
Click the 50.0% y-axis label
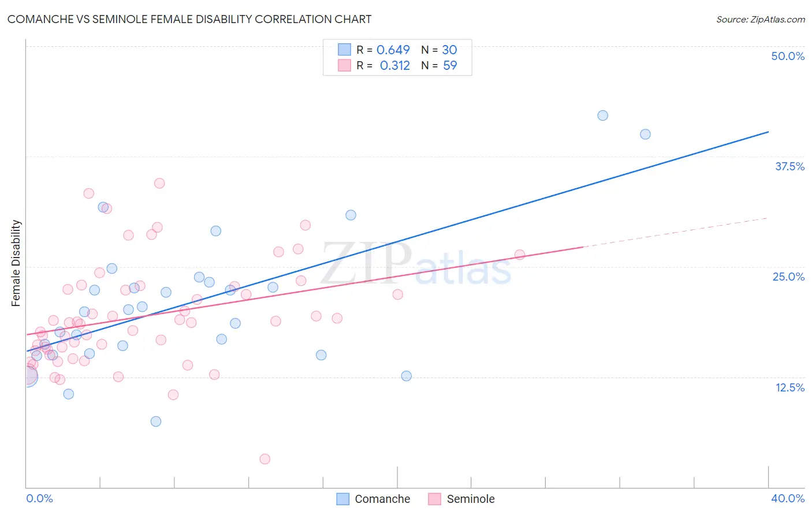pyautogui.click(x=788, y=56)
